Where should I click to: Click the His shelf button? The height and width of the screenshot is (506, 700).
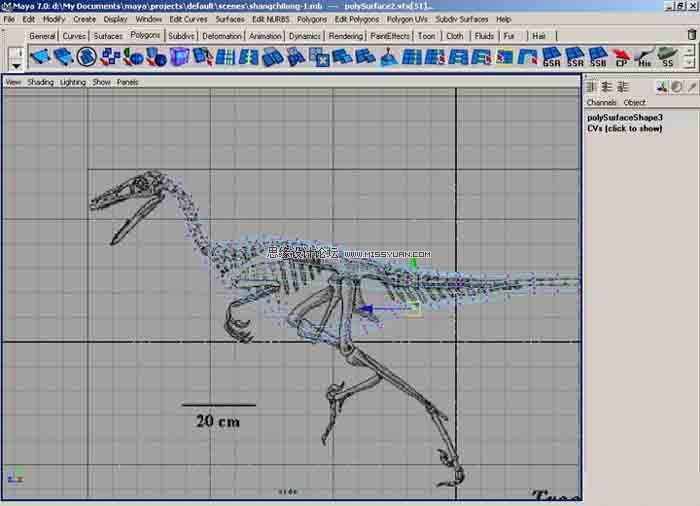(x=645, y=57)
